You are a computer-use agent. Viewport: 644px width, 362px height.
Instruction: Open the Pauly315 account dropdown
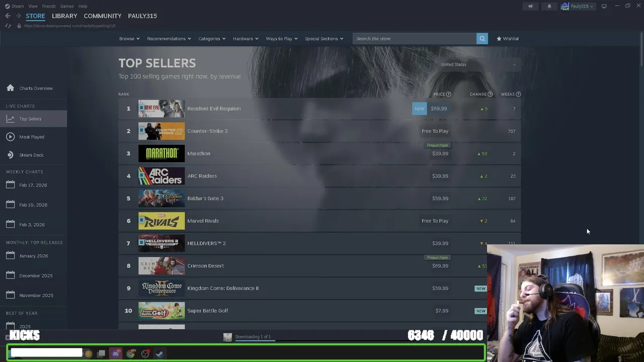coord(578,6)
